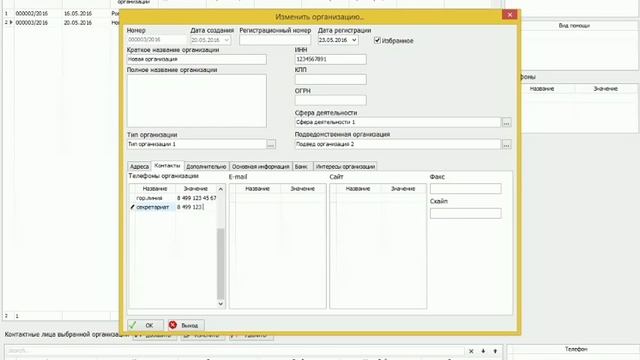Select row 000002/2016 in background list
Image resolution: width=640 pixels, height=360 pixels.
(x=32, y=13)
